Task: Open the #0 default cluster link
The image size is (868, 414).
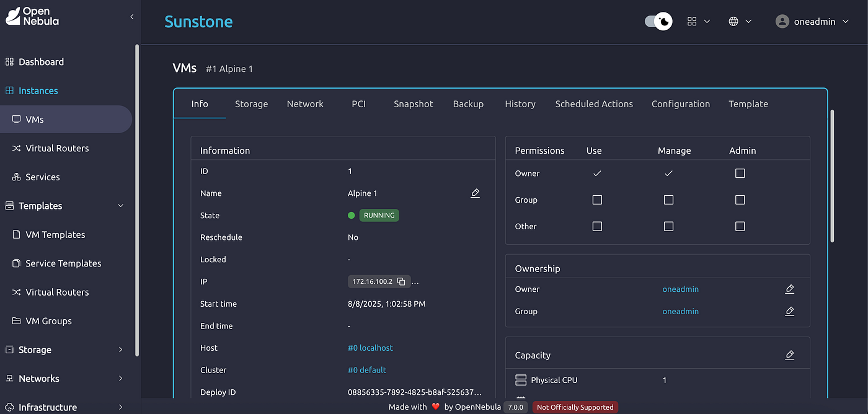Action: pos(367,370)
